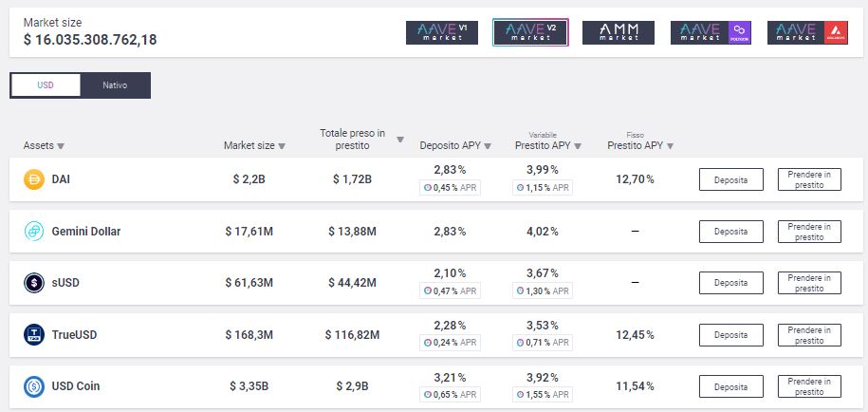Click the Gemini Dollar coin icon
Viewport: 868px width, 412px height.
(34, 231)
